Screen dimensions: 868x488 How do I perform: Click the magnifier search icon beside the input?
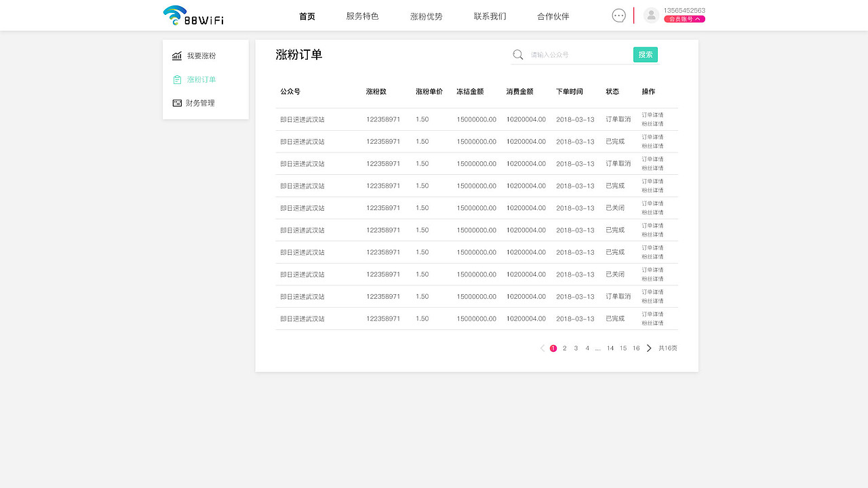[x=517, y=54]
